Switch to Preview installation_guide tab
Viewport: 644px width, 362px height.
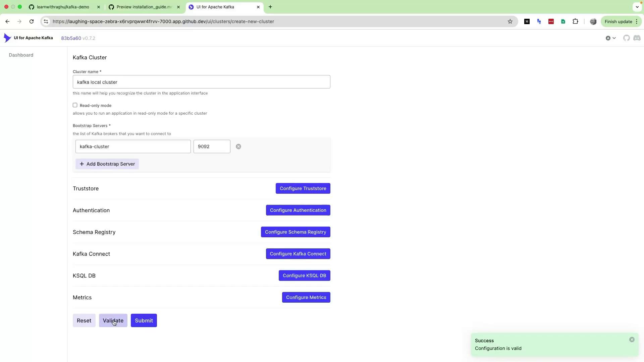tap(144, 7)
